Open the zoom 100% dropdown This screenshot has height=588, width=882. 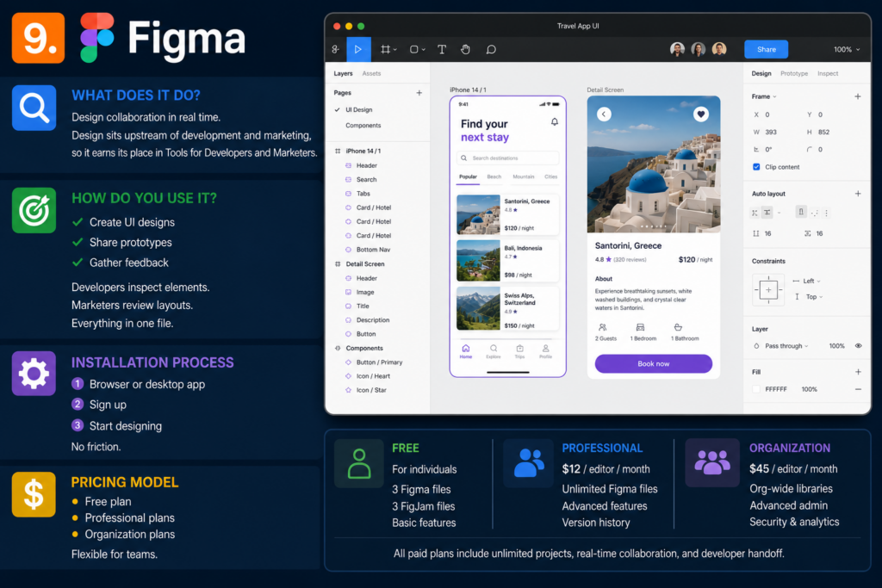847,49
